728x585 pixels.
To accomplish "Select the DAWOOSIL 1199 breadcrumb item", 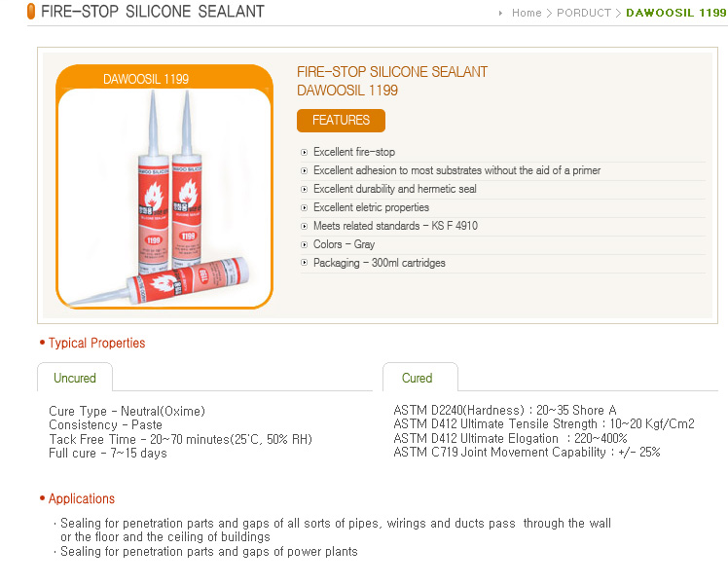I will tap(676, 13).
